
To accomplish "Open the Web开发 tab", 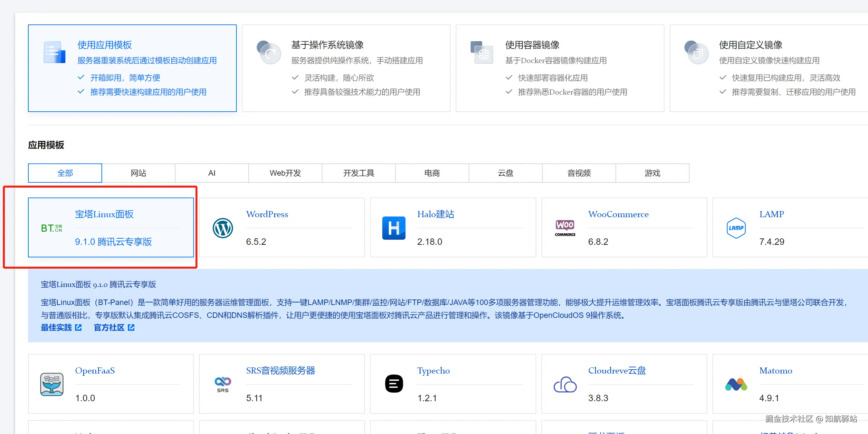I will (285, 173).
